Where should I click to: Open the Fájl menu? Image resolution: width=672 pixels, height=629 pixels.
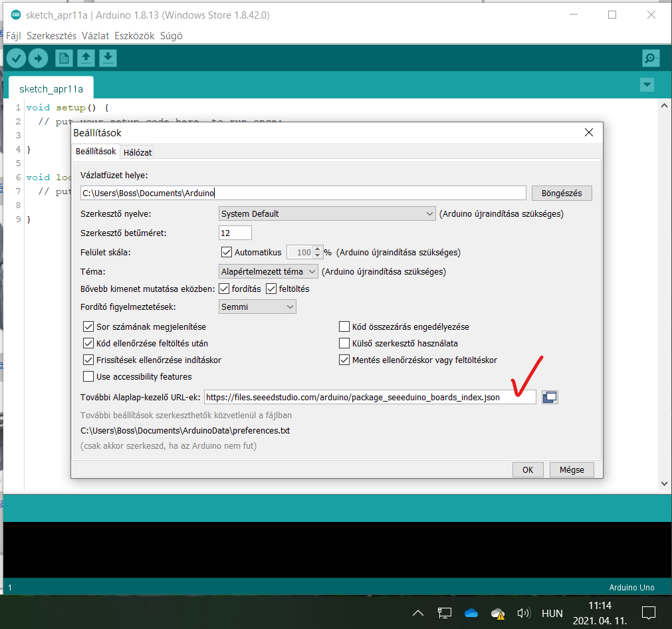pyautogui.click(x=13, y=36)
